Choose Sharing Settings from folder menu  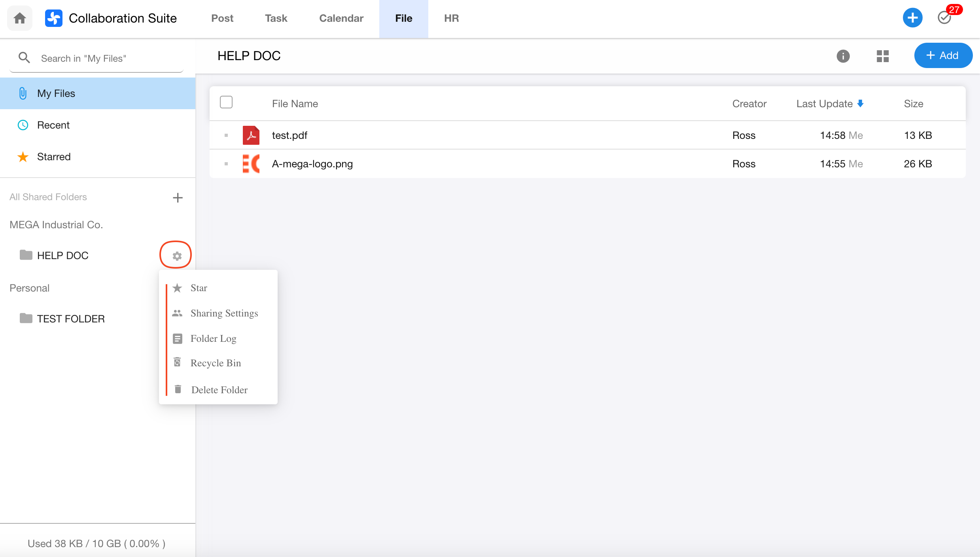[224, 313]
